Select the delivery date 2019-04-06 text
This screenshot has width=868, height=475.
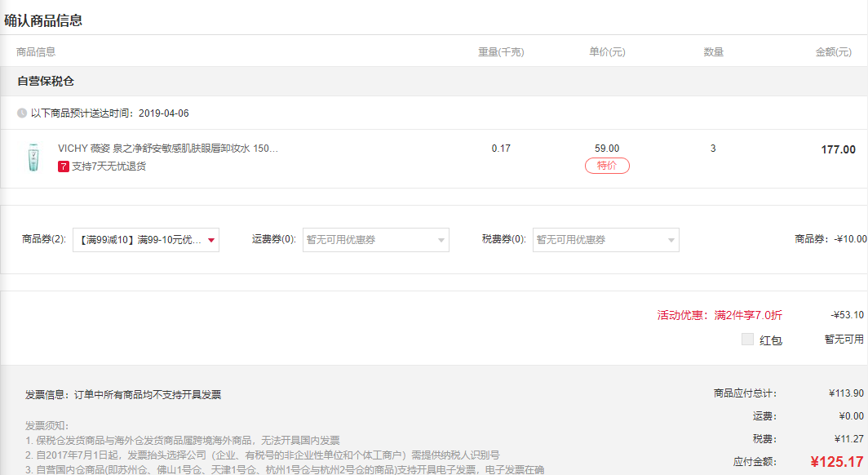pos(164,113)
